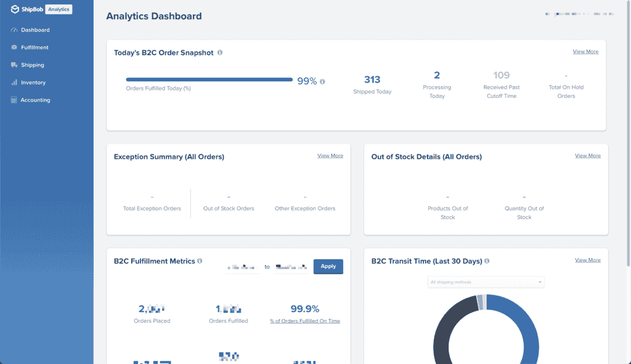
Task: Click the start date field before 'to'
Action: coord(243,267)
